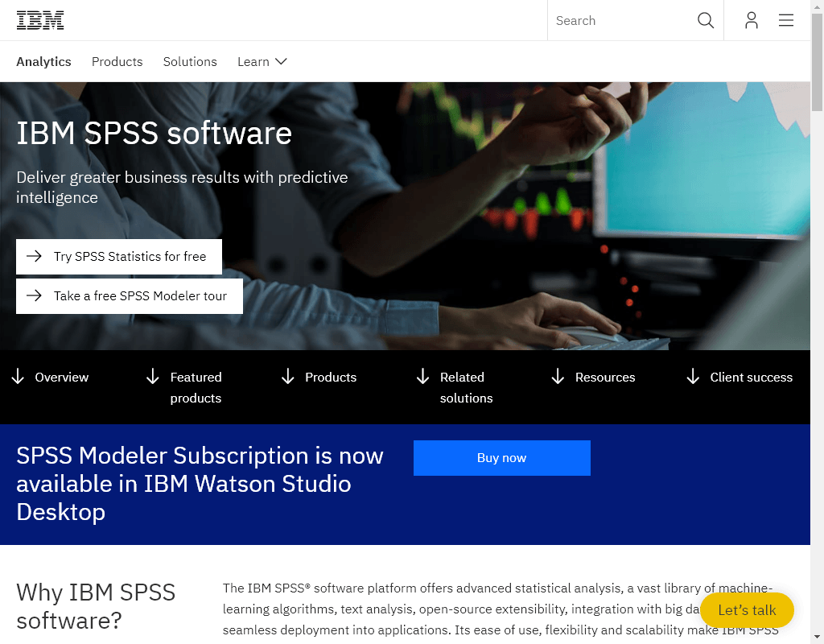Image resolution: width=824 pixels, height=644 pixels.
Task: Jump to the Featured products section
Action: (x=196, y=387)
